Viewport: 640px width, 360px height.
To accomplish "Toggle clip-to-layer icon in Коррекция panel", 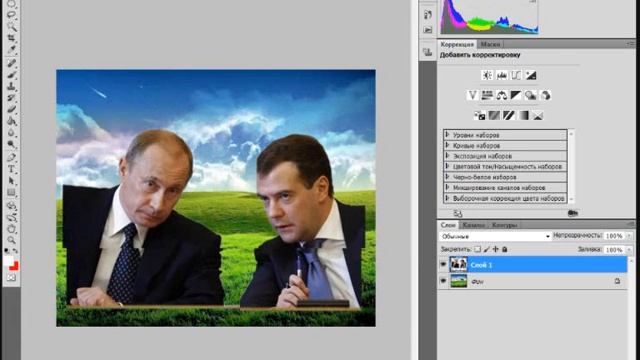I will point(573,213).
